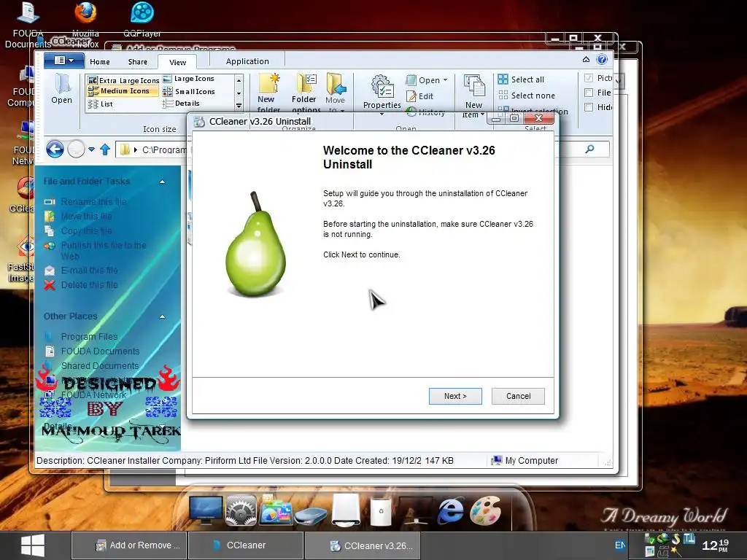Click the search magnifier icon
The height and width of the screenshot is (560, 747).
tap(589, 149)
